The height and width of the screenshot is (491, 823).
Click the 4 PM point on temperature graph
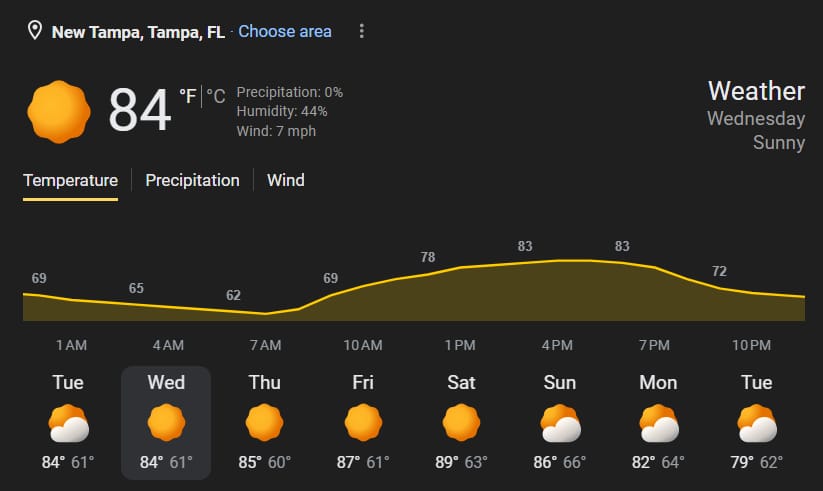(557, 260)
